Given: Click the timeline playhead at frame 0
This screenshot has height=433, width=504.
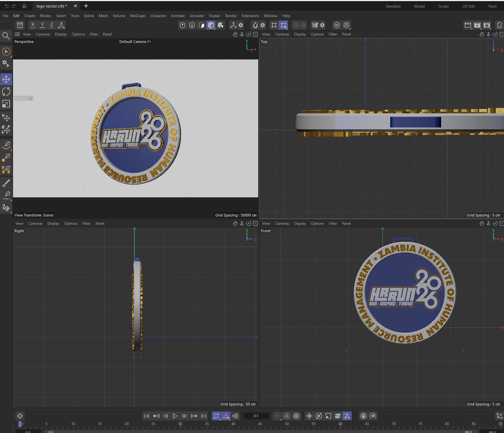Looking at the screenshot, I should tap(20, 424).
